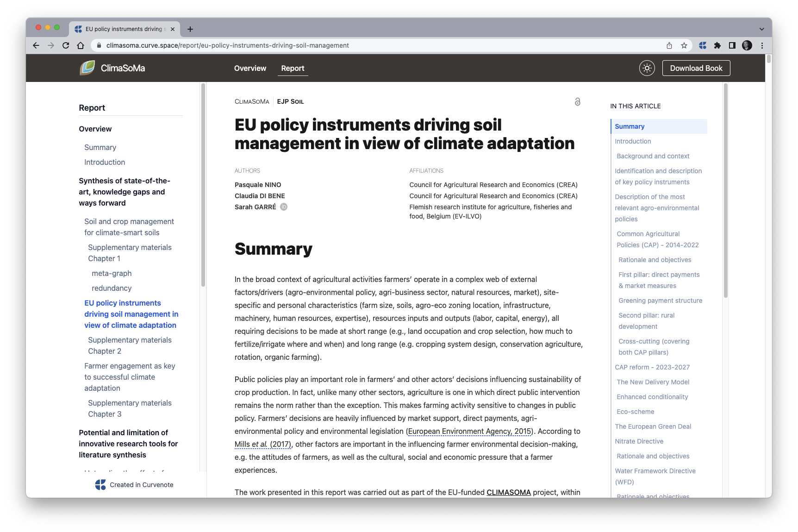Toggle the light/dark theme sun icon
This screenshot has height=532, width=798.
pyautogui.click(x=647, y=68)
